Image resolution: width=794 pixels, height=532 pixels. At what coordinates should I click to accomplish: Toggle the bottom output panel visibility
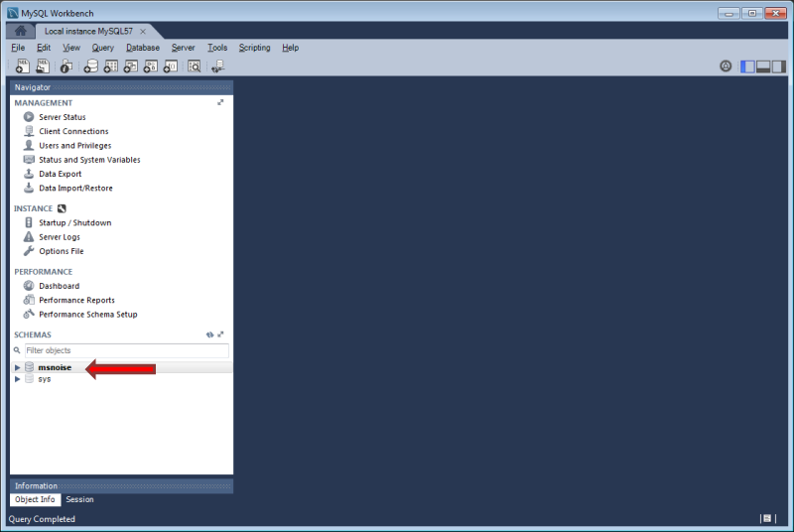pyautogui.click(x=763, y=66)
